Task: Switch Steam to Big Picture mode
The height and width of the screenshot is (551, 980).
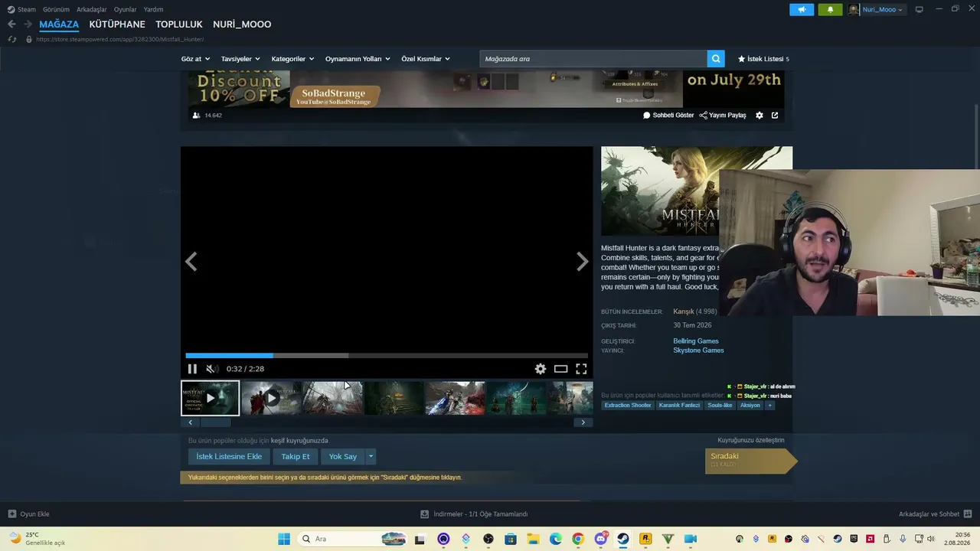Action: 920,9
